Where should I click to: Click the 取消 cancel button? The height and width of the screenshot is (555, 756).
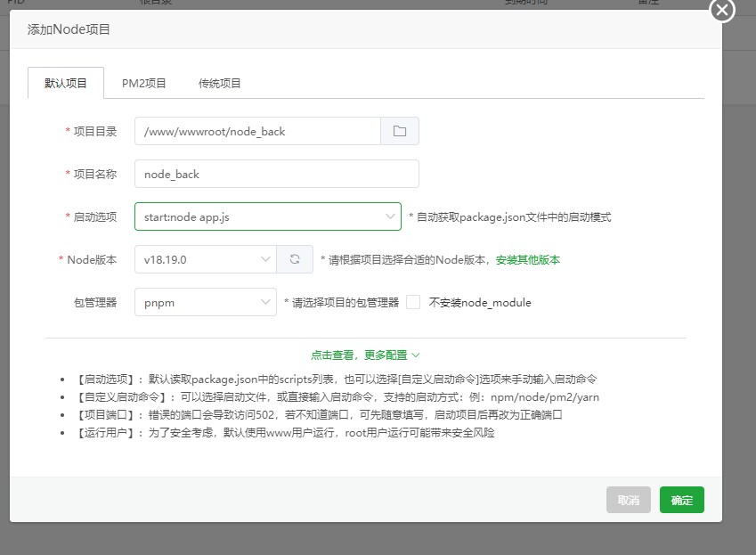pyautogui.click(x=629, y=500)
